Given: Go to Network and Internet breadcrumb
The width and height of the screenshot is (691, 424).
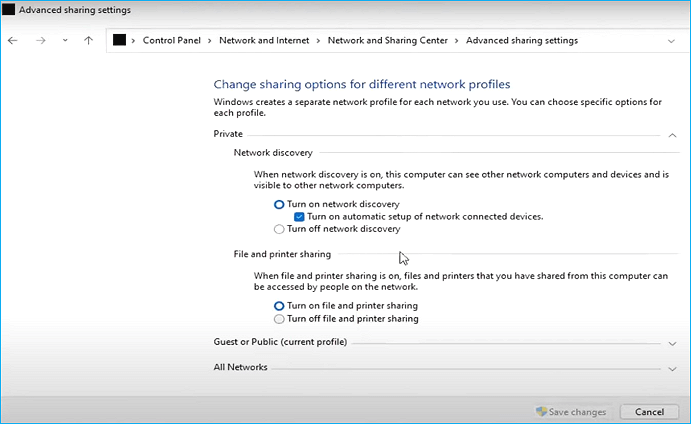Looking at the screenshot, I should (265, 41).
